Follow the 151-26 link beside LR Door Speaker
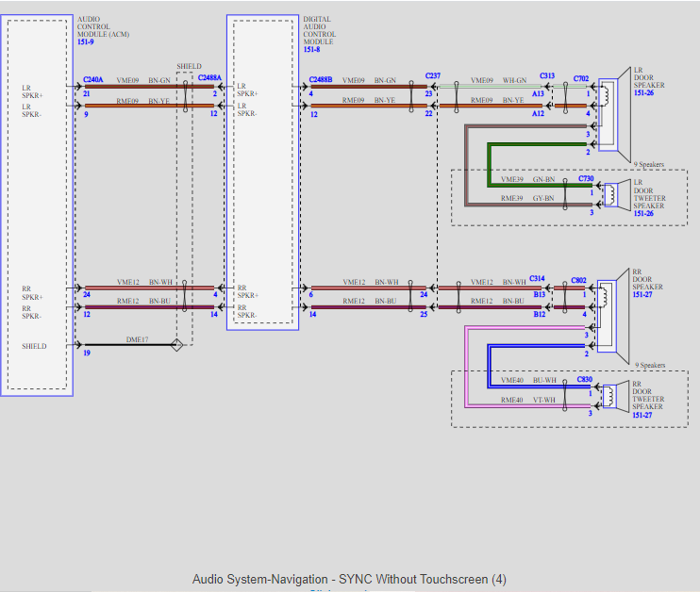 pos(643,92)
